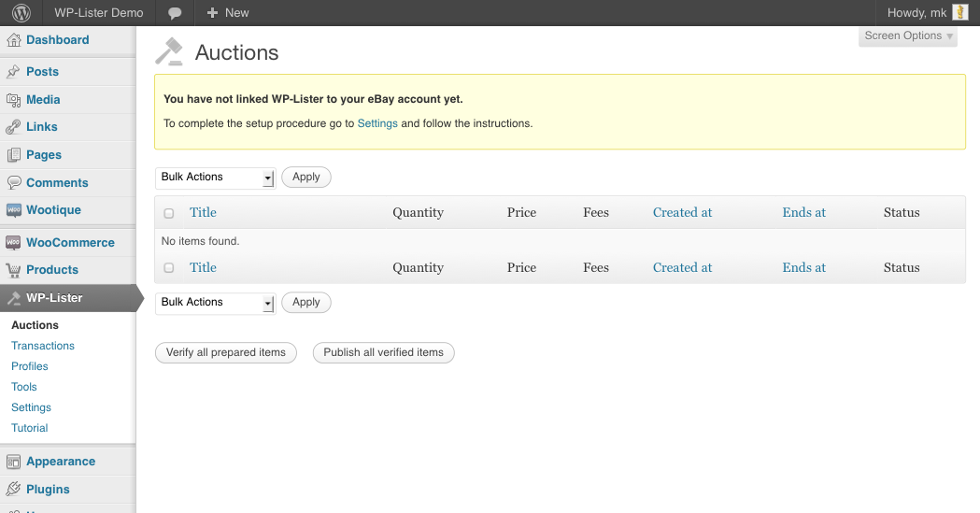Viewport: 980px width, 513px height.
Task: Open the Dashboard menu item
Action: tap(58, 40)
